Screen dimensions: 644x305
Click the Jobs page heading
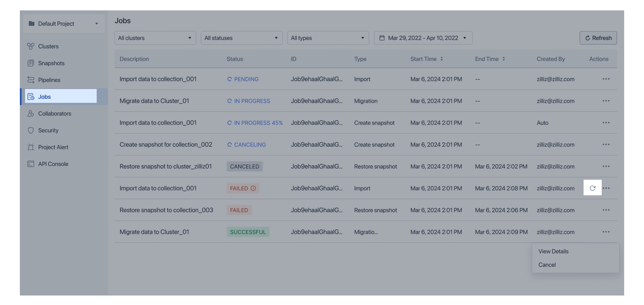123,21
